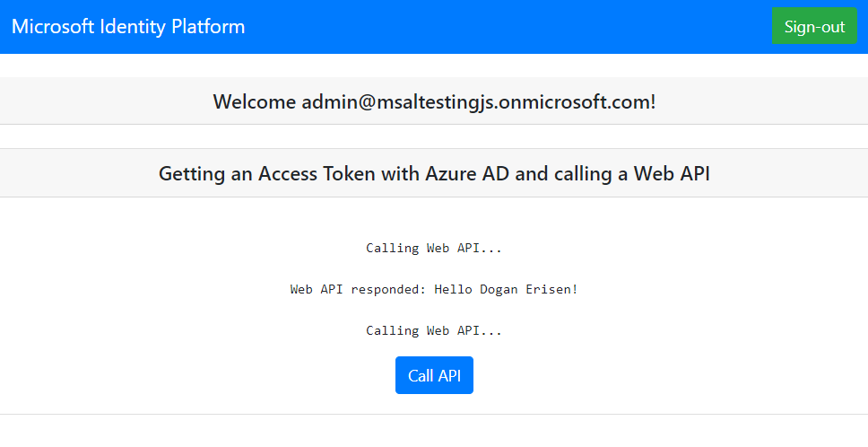
Task: Click the blue Call API button
Action: (434, 375)
